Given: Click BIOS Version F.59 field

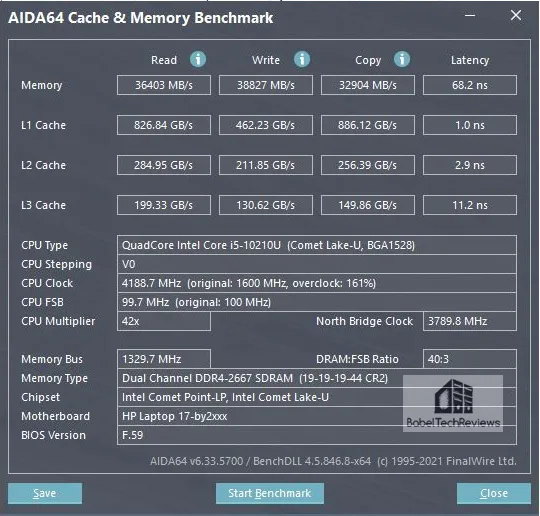Looking at the screenshot, I should pos(316,435).
